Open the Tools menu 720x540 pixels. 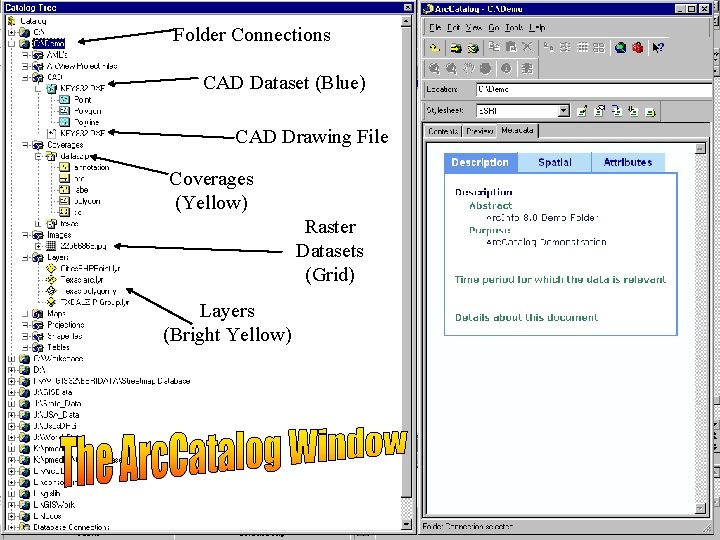click(x=514, y=28)
